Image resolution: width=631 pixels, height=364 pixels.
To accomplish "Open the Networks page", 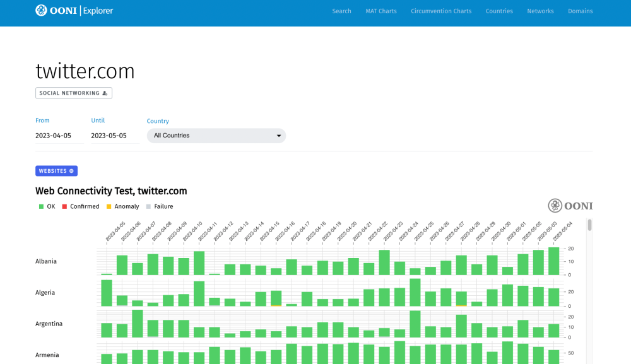I will tap(540, 11).
